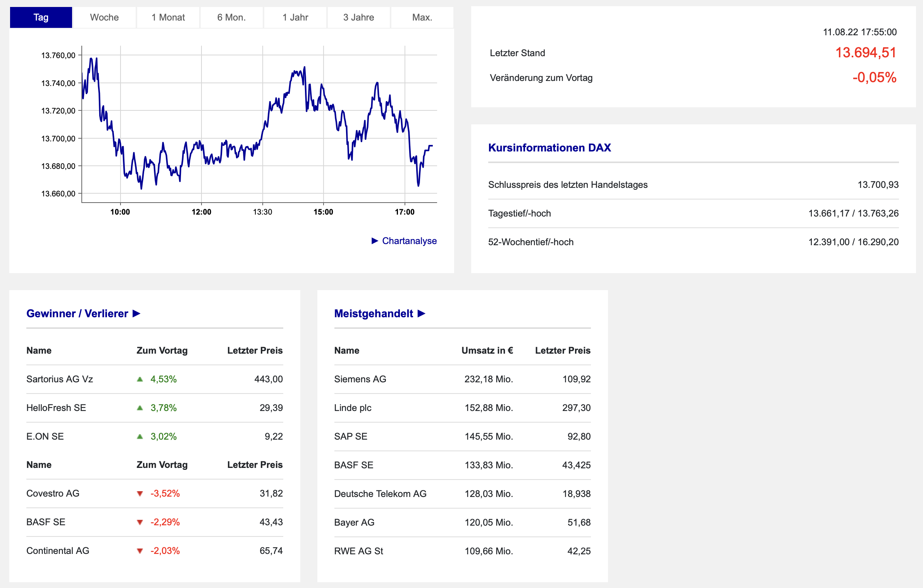The height and width of the screenshot is (588, 923).
Task: Click the 4,53% change for Sartorius
Action: click(x=164, y=379)
